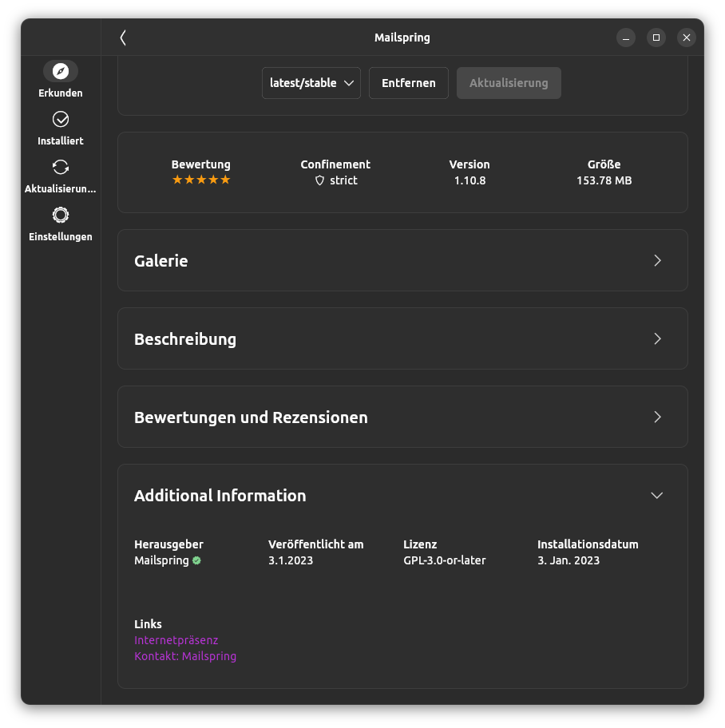Click the checkmark icon above Installiert
The image size is (725, 728).
pyautogui.click(x=60, y=119)
